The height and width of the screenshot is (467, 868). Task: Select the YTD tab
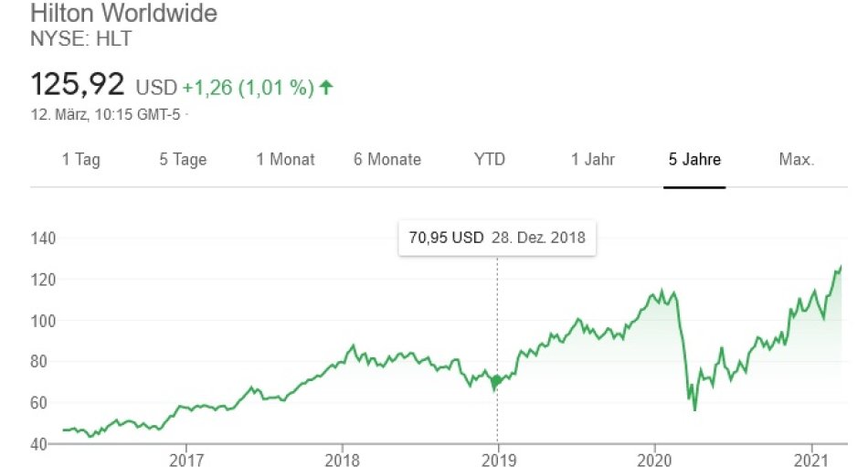point(490,159)
